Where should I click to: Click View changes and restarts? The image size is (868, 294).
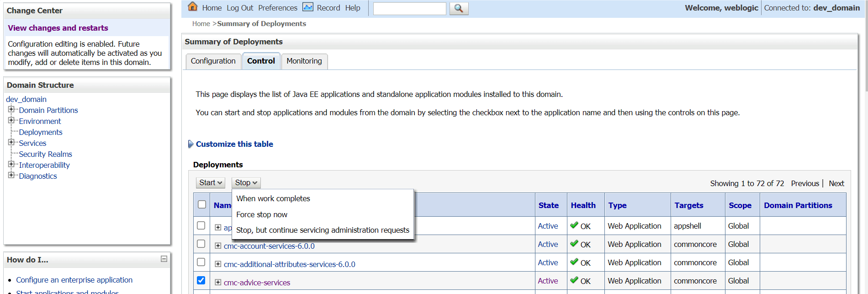coord(58,28)
